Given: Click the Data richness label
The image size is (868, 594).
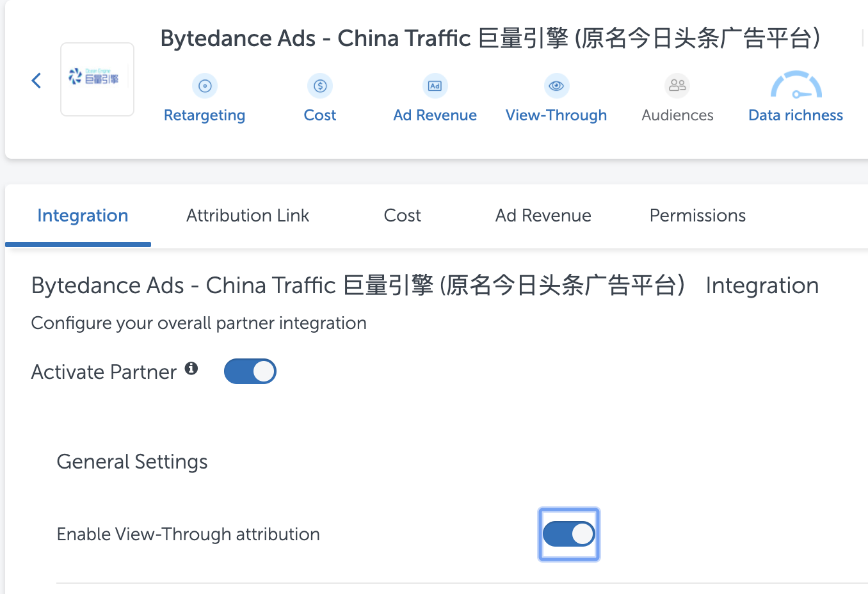Looking at the screenshot, I should click(796, 115).
